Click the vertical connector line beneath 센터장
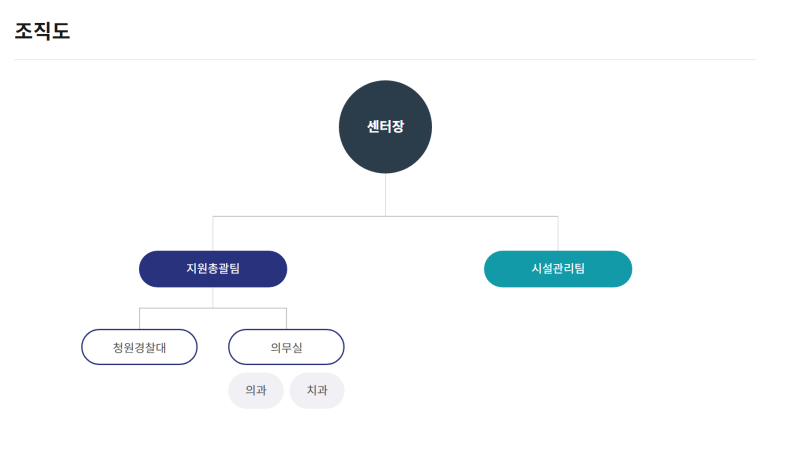Viewport: 800px width, 471px height. (x=385, y=195)
